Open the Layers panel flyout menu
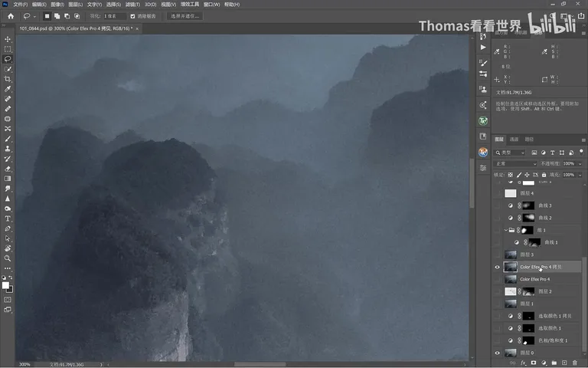This screenshot has width=588, height=368. (x=583, y=140)
